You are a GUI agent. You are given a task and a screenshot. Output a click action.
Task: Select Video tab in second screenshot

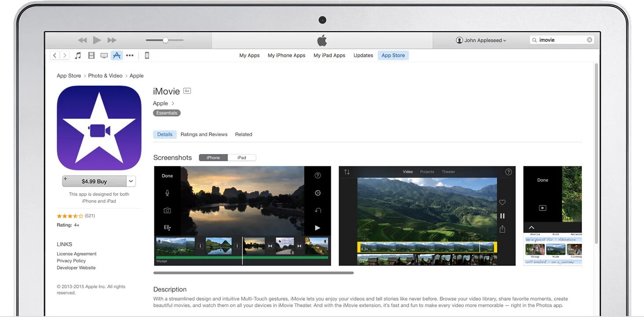[408, 172]
